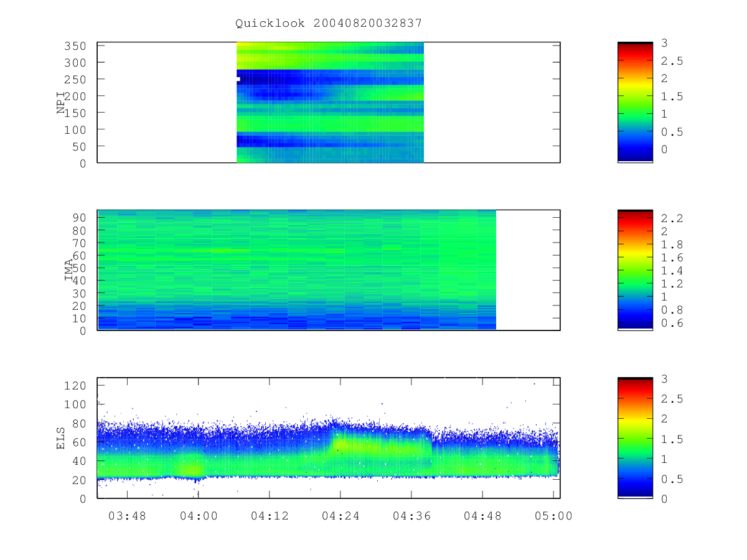Image resolution: width=747 pixels, height=560 pixels.
Task: Click the NPI panel color bar
Action: pyautogui.click(x=635, y=102)
